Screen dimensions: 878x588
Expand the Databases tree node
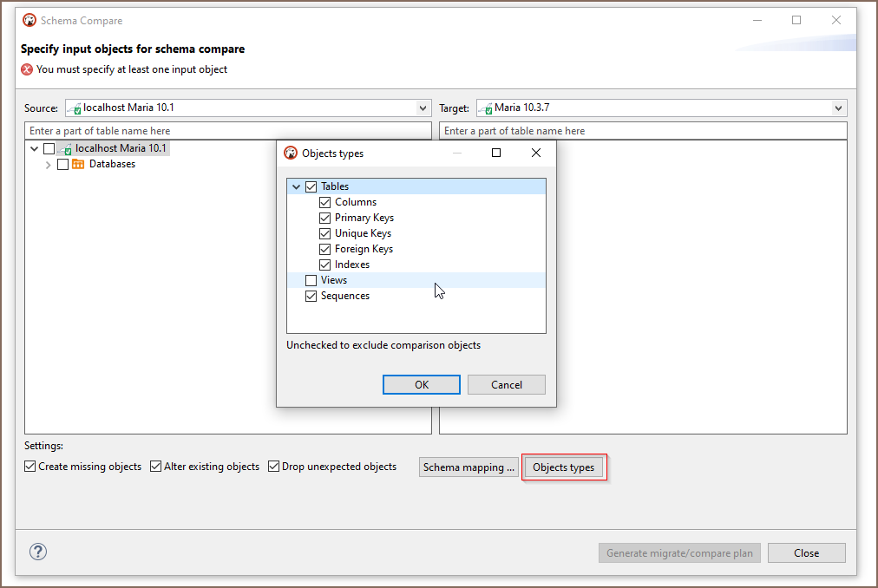[x=49, y=165]
